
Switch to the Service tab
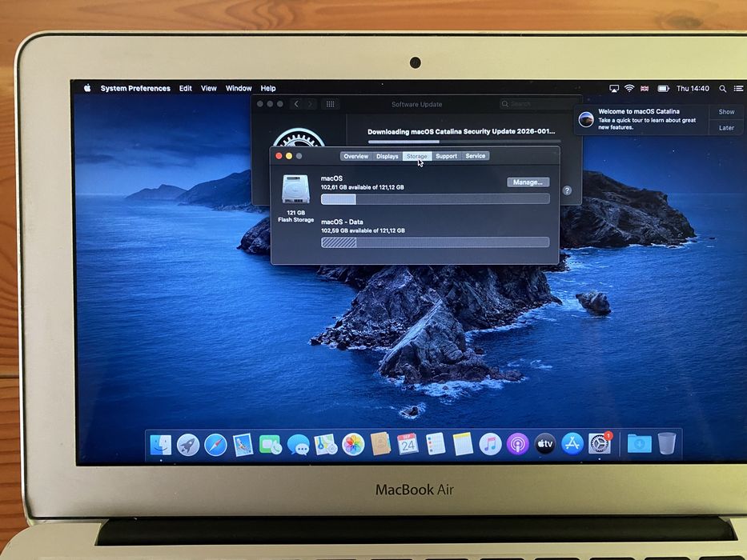click(476, 156)
